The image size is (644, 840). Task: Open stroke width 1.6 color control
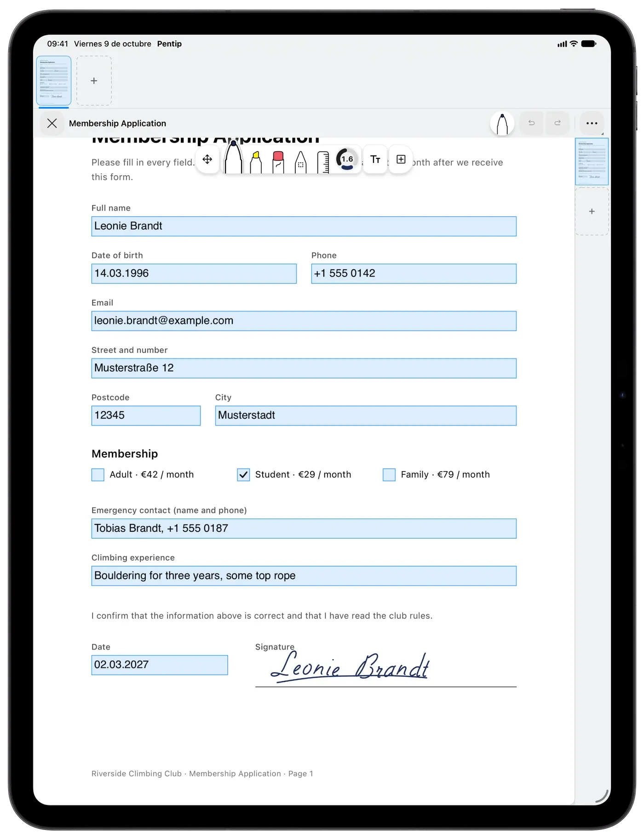click(x=347, y=159)
